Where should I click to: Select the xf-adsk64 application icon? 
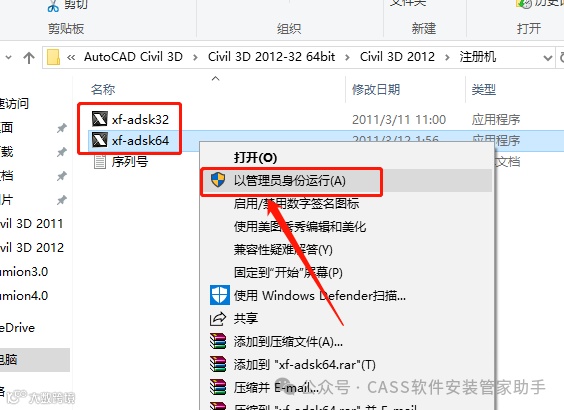(x=100, y=140)
